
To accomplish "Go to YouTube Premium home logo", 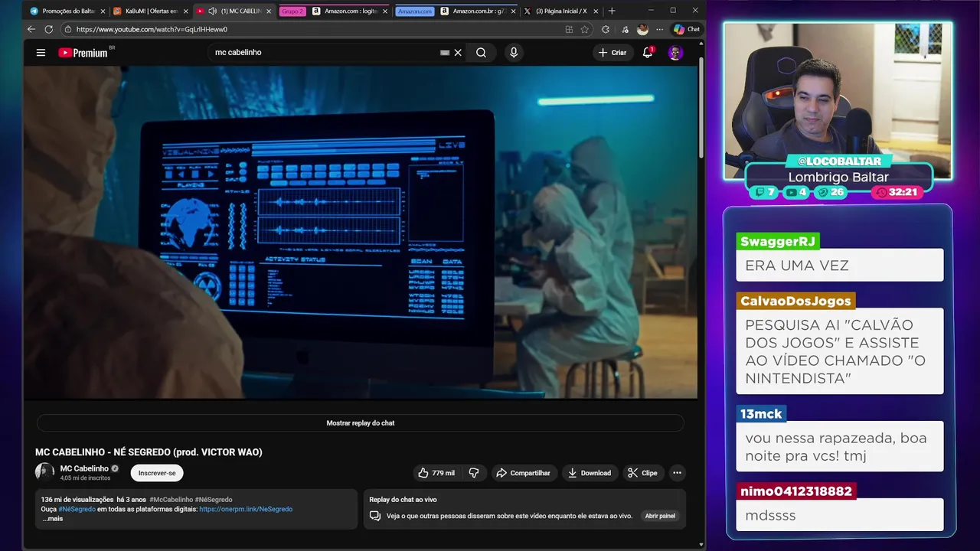I will tap(83, 53).
